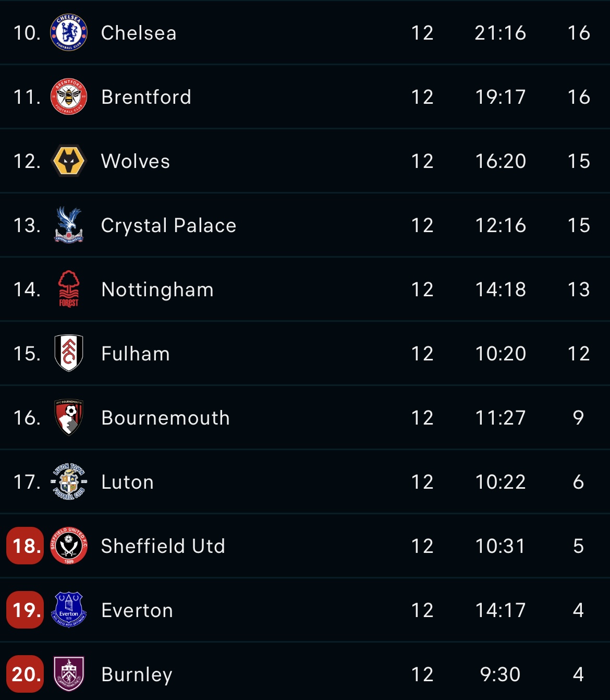Select Wolves goal difference 16:20
The height and width of the screenshot is (700, 610).
[501, 161]
